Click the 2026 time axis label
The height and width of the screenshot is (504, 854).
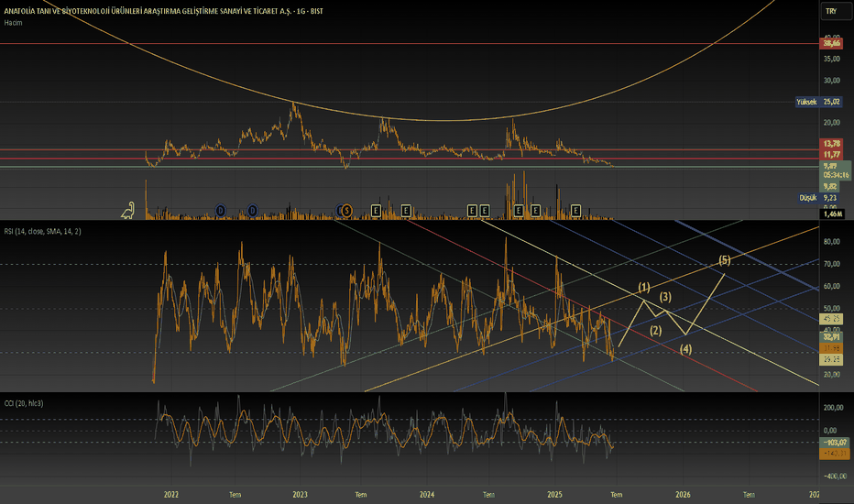pyautogui.click(x=683, y=495)
